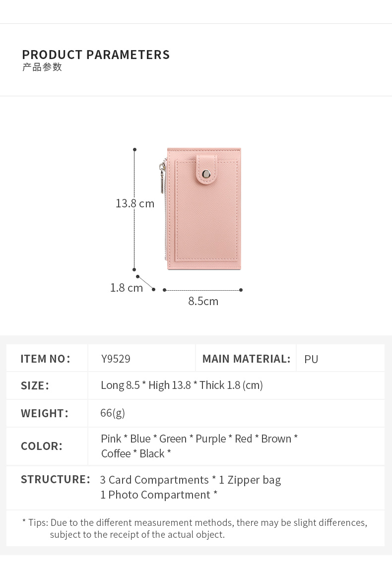Click the SIZE: row label
This screenshot has width=392, height=572.
click(x=35, y=385)
